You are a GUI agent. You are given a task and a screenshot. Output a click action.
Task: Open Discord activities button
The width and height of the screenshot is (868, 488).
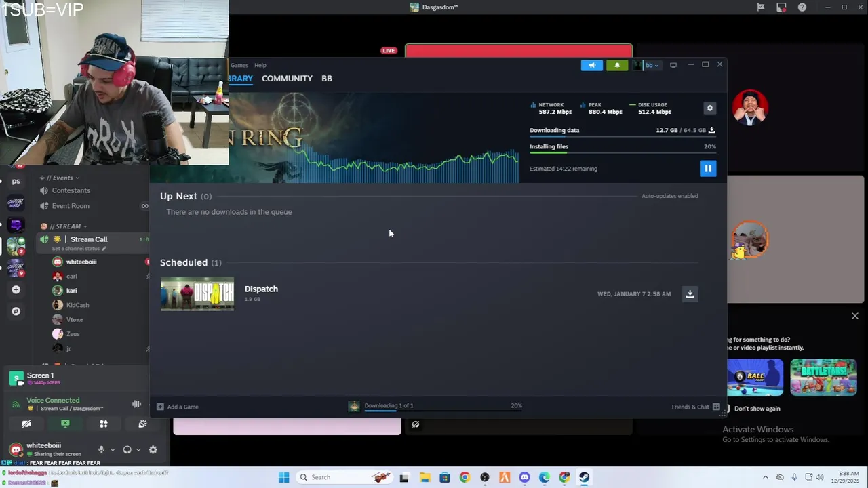[x=104, y=424]
